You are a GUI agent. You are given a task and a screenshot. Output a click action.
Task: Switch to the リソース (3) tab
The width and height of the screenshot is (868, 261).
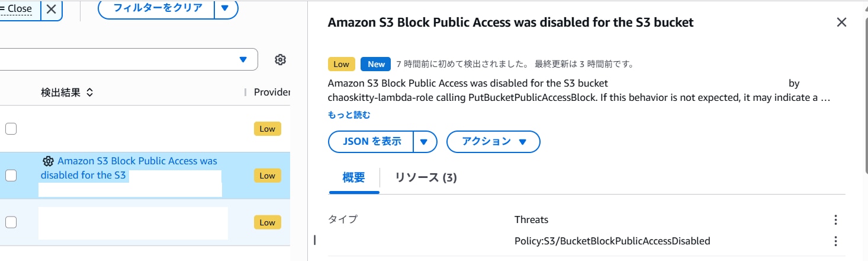pyautogui.click(x=425, y=177)
